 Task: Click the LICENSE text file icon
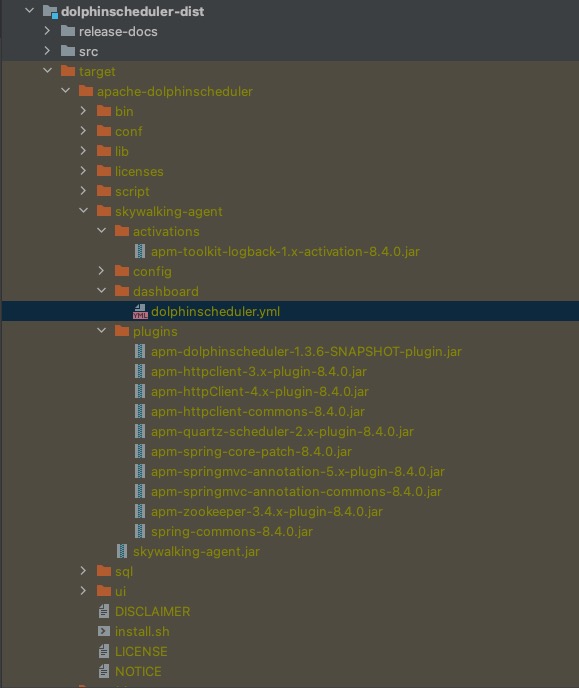point(104,651)
